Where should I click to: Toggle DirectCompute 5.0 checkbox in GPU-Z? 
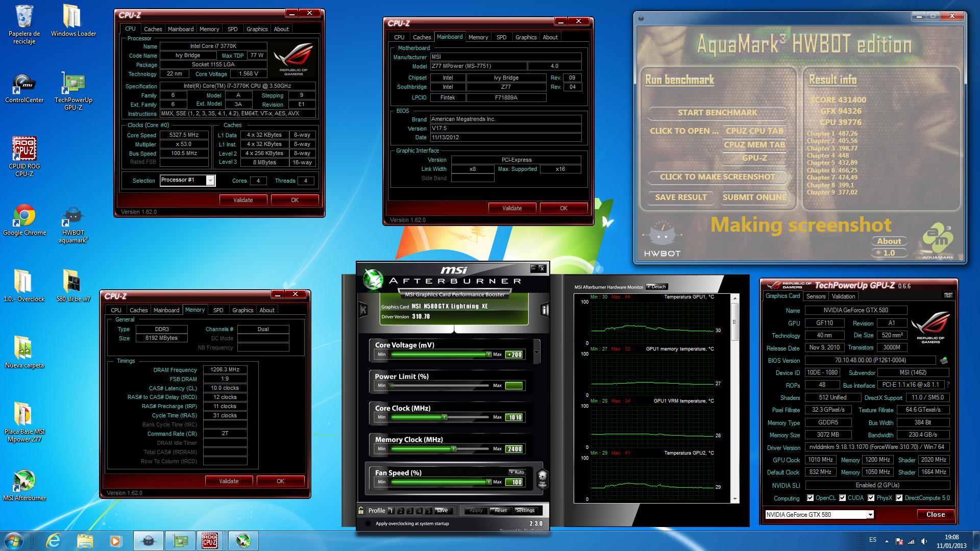(x=899, y=498)
